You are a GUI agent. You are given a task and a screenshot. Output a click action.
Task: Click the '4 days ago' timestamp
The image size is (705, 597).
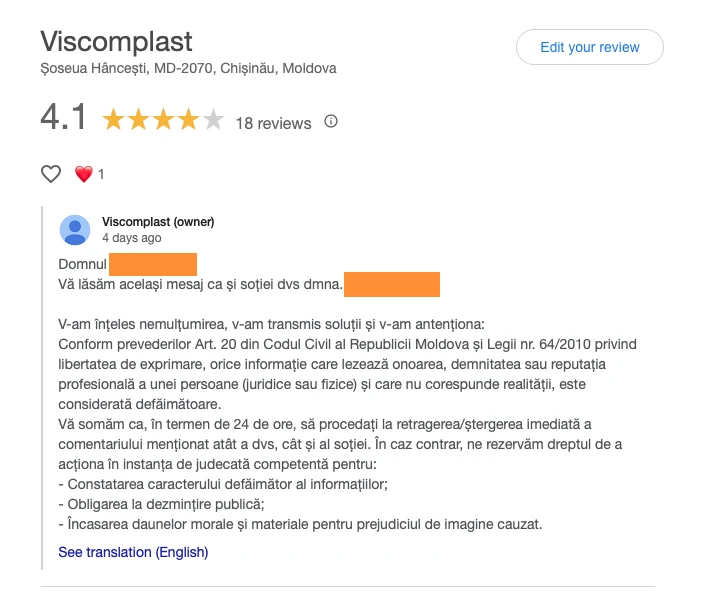coord(131,239)
